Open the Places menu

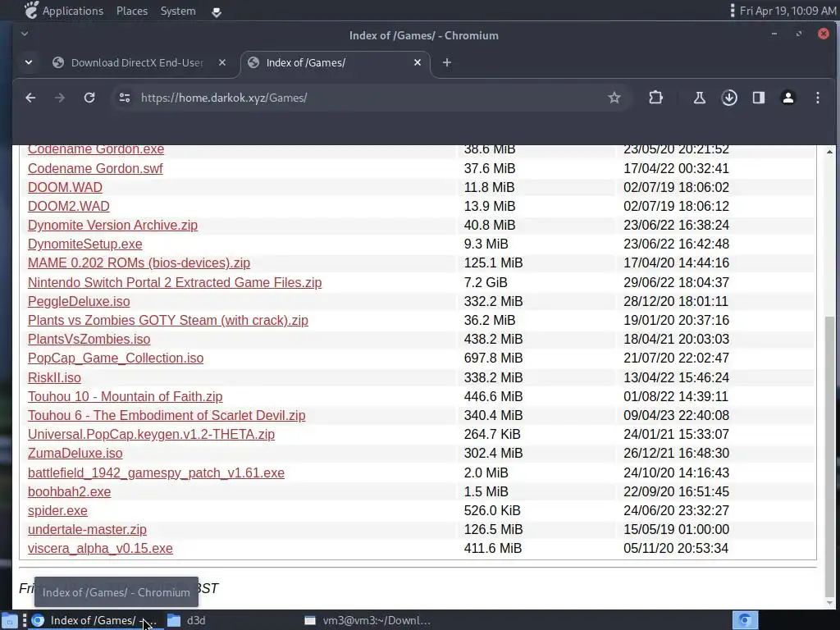coord(132,11)
